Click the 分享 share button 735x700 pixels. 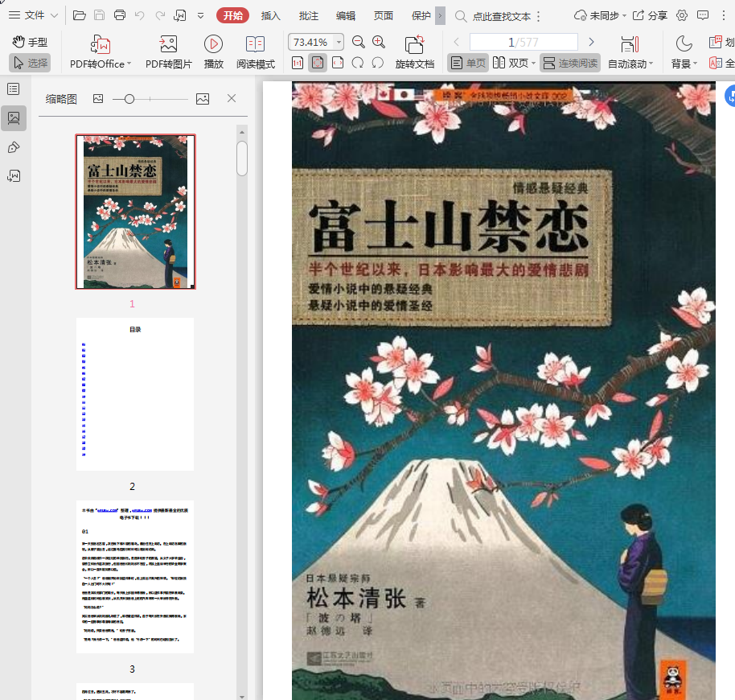click(x=650, y=15)
